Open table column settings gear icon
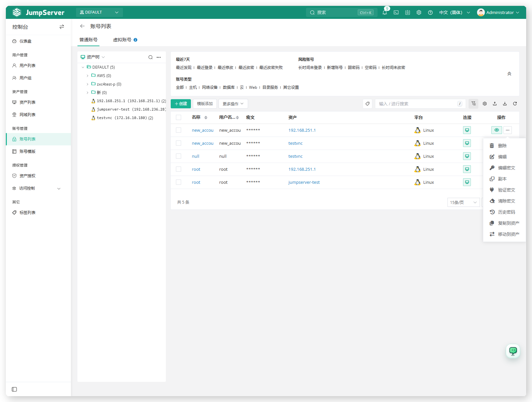Image resolution: width=532 pixels, height=402 pixels. (485, 104)
